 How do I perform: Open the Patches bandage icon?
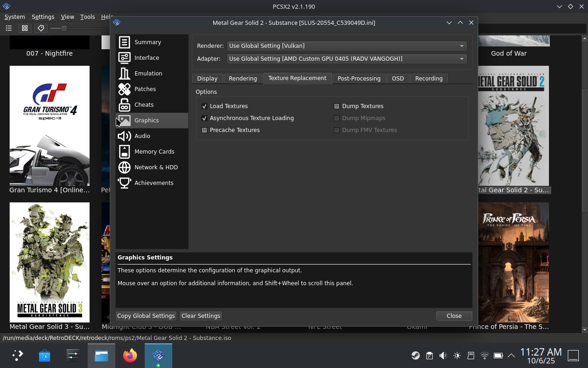click(x=124, y=89)
